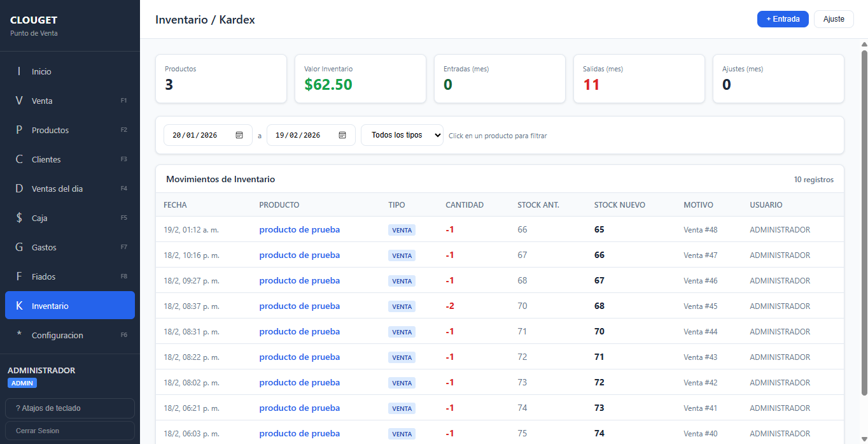Select the active Inventario menu item
Image resolution: width=868 pixels, height=444 pixels.
click(70, 306)
